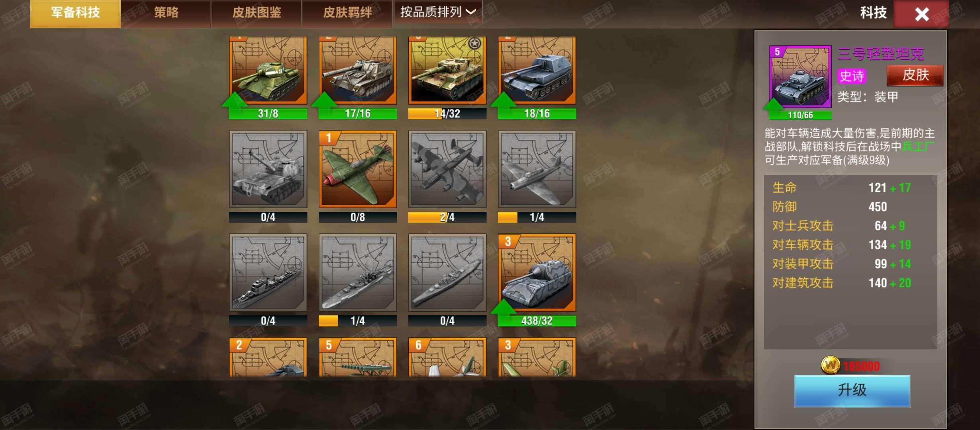Switch to the 皮肤图鉴 tab
The width and height of the screenshot is (980, 430).
pos(257,13)
